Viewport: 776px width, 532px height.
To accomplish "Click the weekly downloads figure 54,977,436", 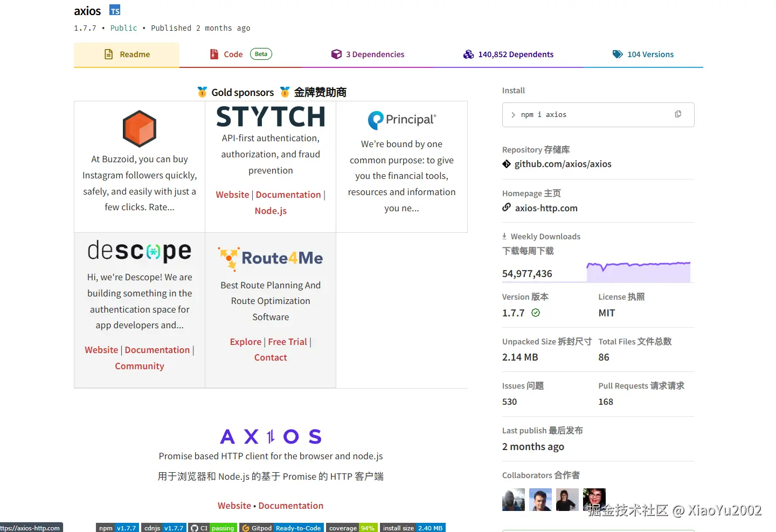I will tap(527, 274).
